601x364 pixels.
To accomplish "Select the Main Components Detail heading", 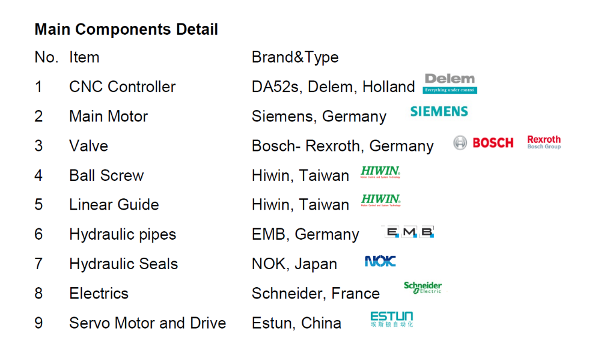I will 126,29.
